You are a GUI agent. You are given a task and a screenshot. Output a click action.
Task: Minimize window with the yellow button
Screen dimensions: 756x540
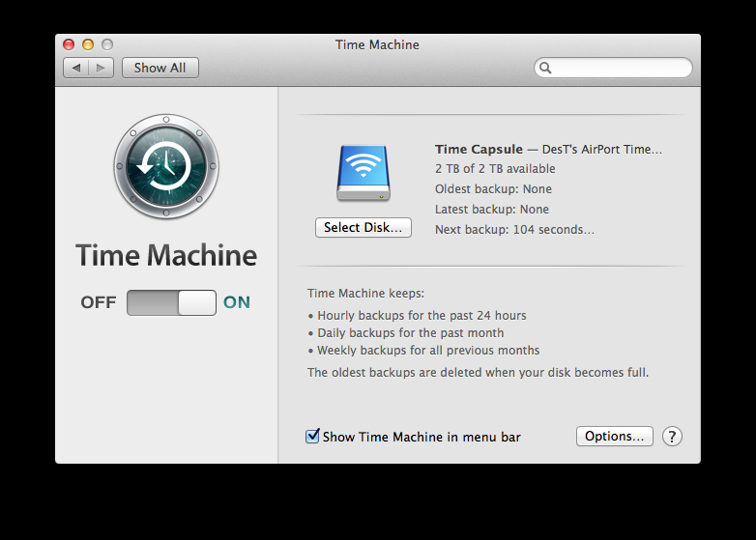(x=88, y=44)
